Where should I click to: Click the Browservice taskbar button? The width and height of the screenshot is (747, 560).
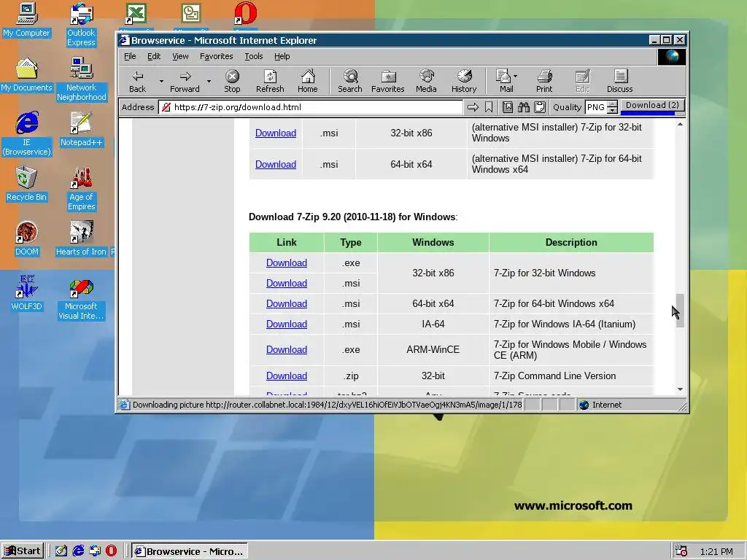click(x=190, y=551)
